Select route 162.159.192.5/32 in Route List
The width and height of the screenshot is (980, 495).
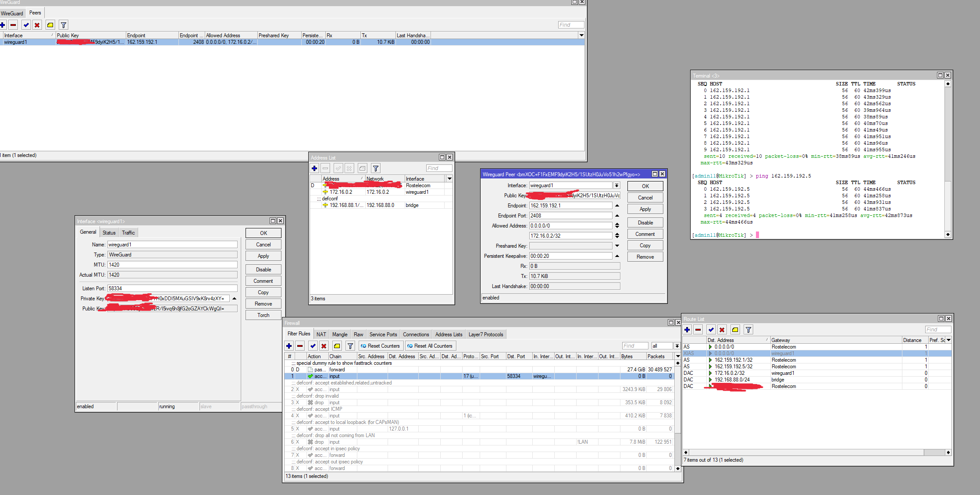[817, 367]
